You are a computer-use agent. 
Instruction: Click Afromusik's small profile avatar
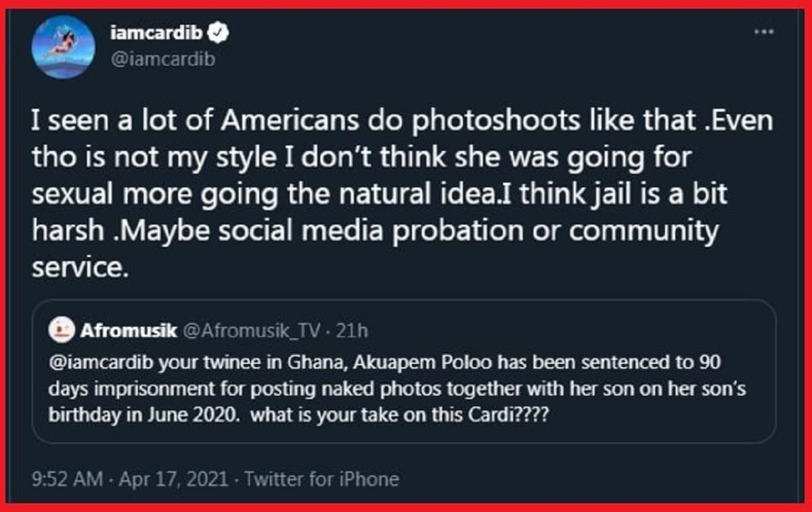[x=62, y=331]
